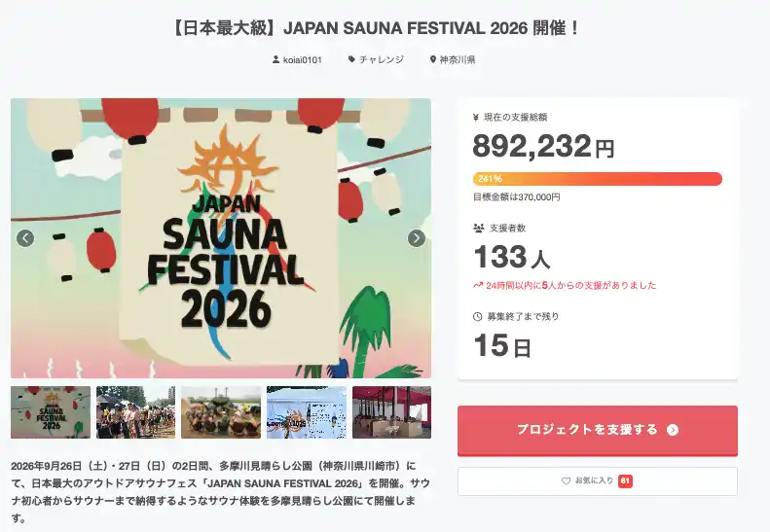Open the koiai0101 author profile link

pyautogui.click(x=302, y=60)
